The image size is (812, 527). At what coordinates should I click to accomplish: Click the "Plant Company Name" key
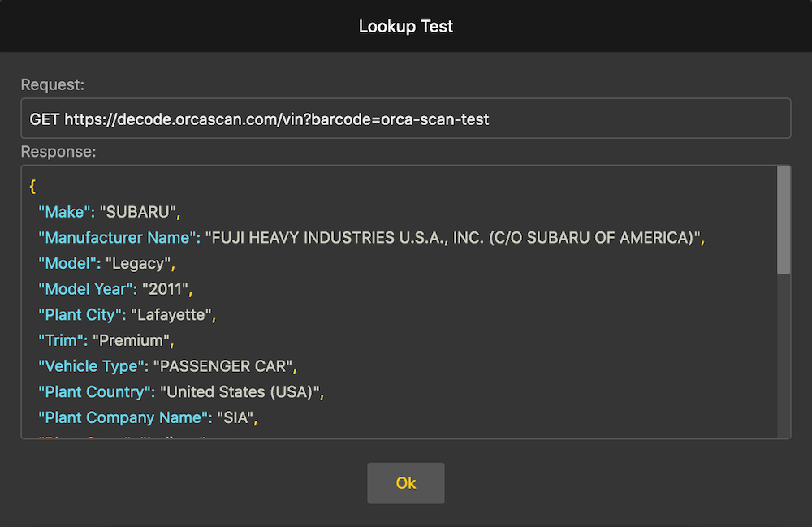(123, 418)
